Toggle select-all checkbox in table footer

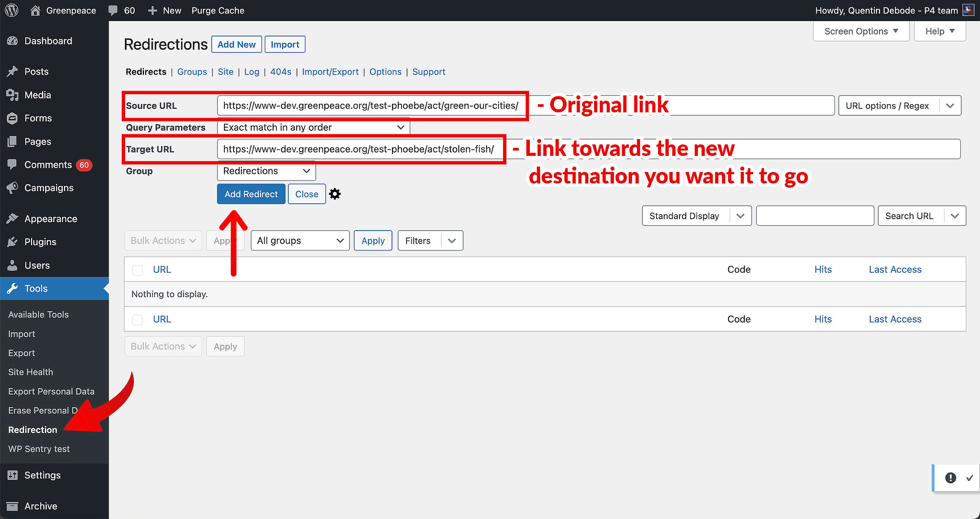(x=137, y=319)
